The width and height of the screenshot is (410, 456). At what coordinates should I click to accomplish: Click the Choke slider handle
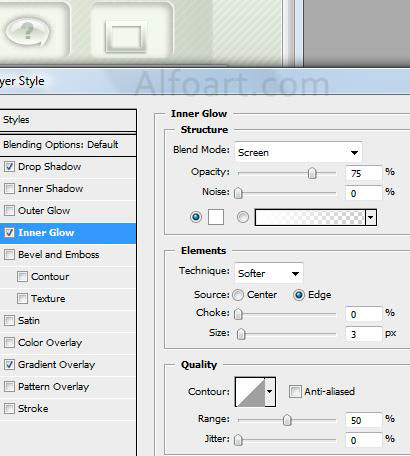(x=238, y=314)
